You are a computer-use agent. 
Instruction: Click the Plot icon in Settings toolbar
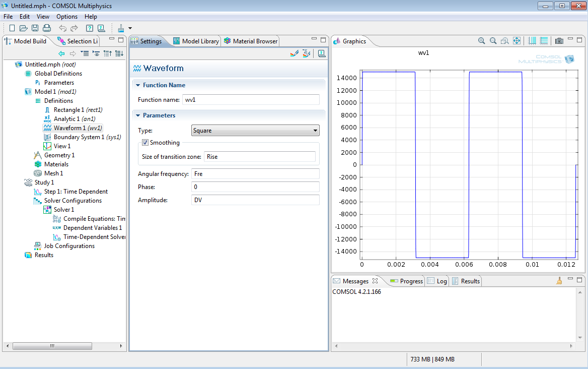[295, 53]
